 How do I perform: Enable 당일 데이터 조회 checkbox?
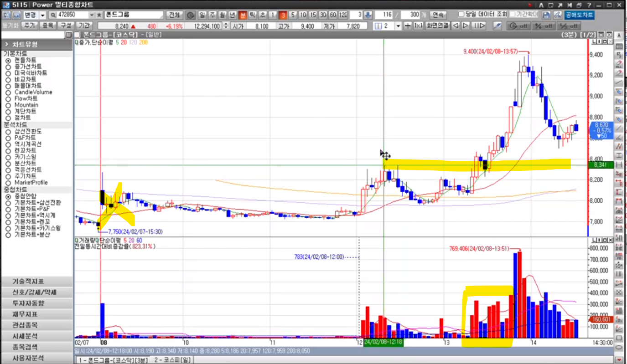[461, 15]
